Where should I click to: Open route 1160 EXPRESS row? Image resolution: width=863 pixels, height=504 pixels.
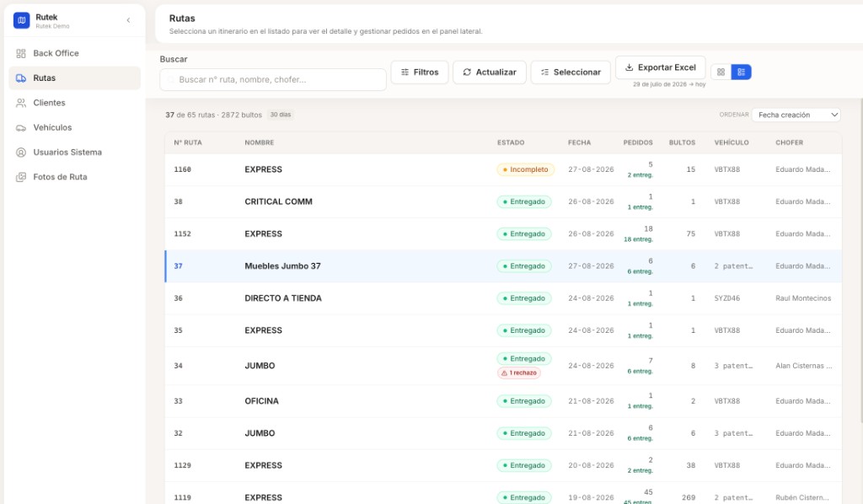pyautogui.click(x=503, y=169)
